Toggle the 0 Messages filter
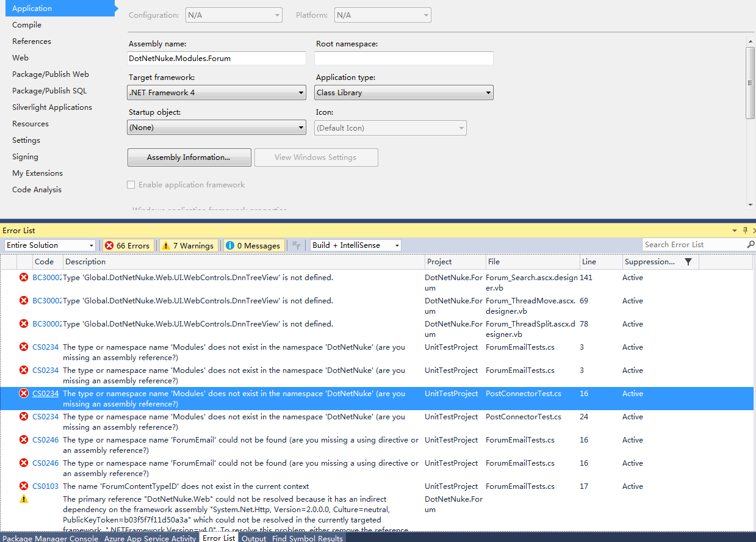756x542 pixels. pos(253,245)
